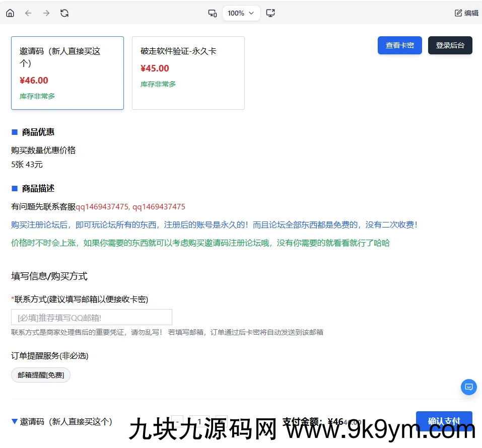Viewport: 482px width, 448px height.
Task: Select the 邀请码 ¥46.00 product card
Action: coord(67,73)
